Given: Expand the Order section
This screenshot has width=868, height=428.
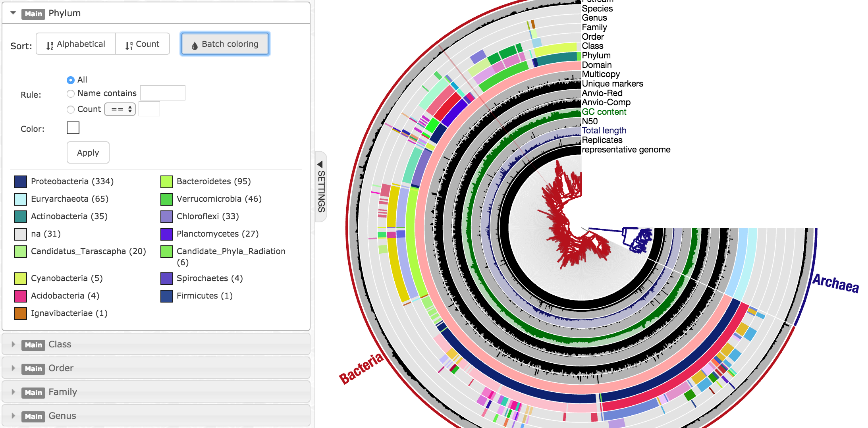Looking at the screenshot, I should tap(14, 368).
